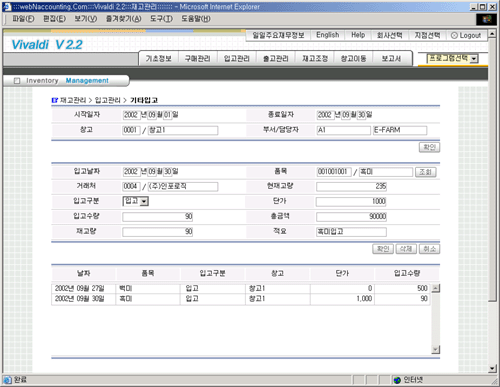
Task: Click the 조회 lookup button
Action: [x=426, y=172]
